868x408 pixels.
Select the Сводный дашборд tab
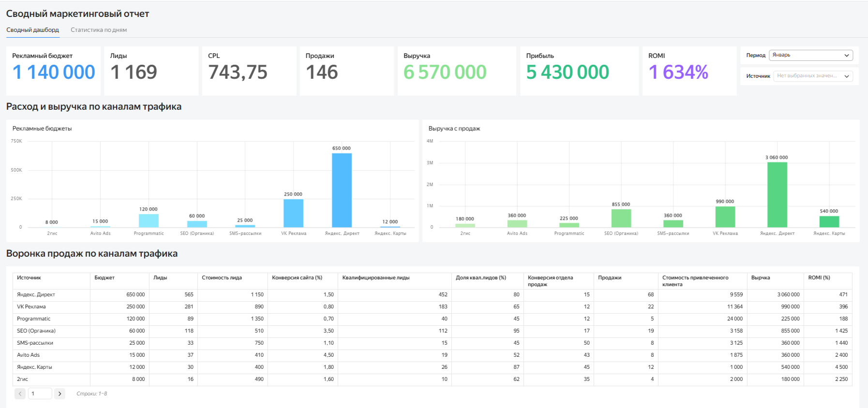pyautogui.click(x=32, y=30)
